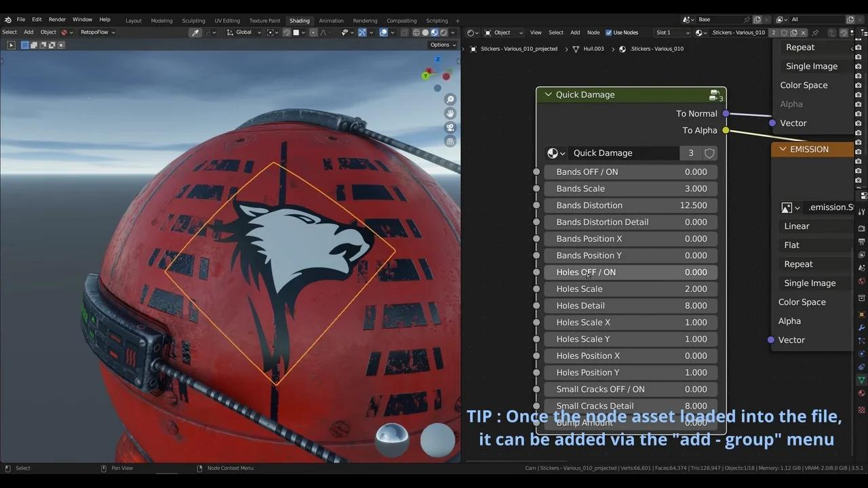This screenshot has width=868, height=488.
Task: Open the viewport Options button
Action: [442, 44]
